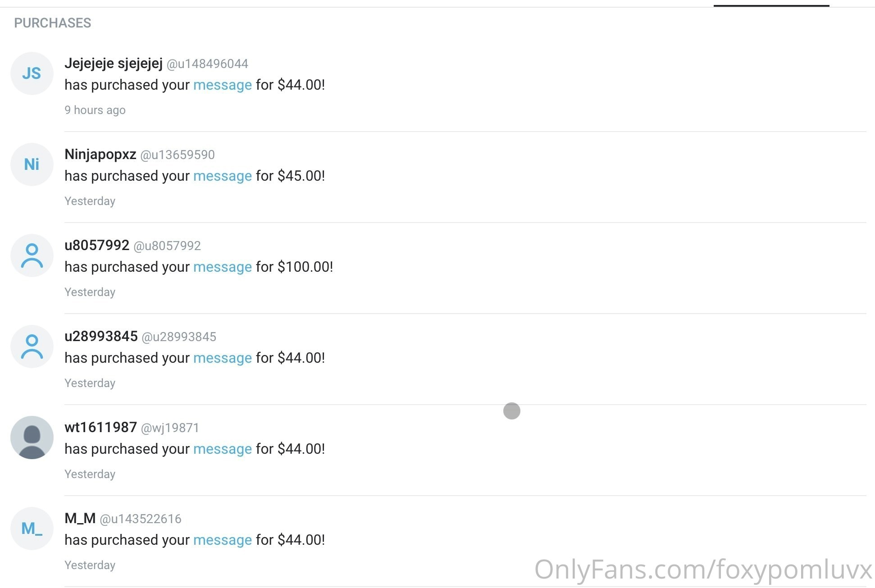Open the wt1611987 silhouette profile picture
The height and width of the screenshot is (588, 875).
coord(32,438)
